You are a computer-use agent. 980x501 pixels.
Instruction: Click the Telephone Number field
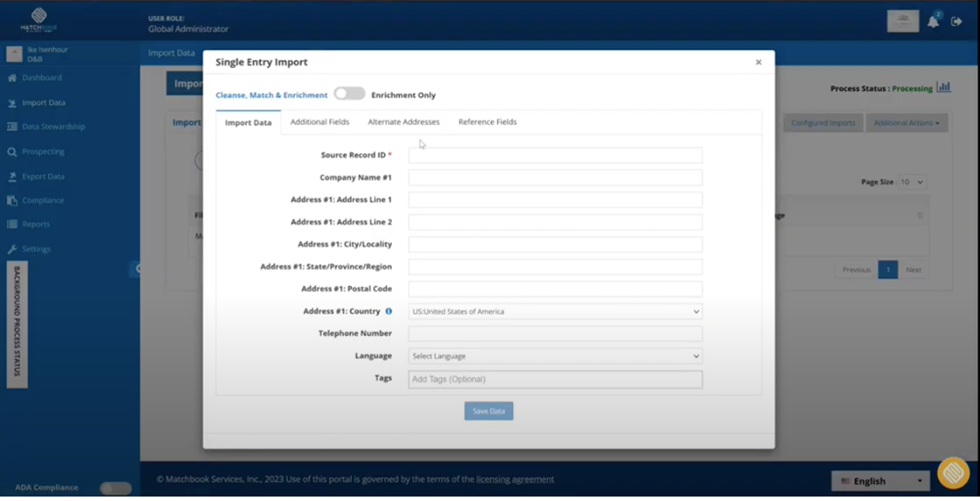[x=555, y=334]
